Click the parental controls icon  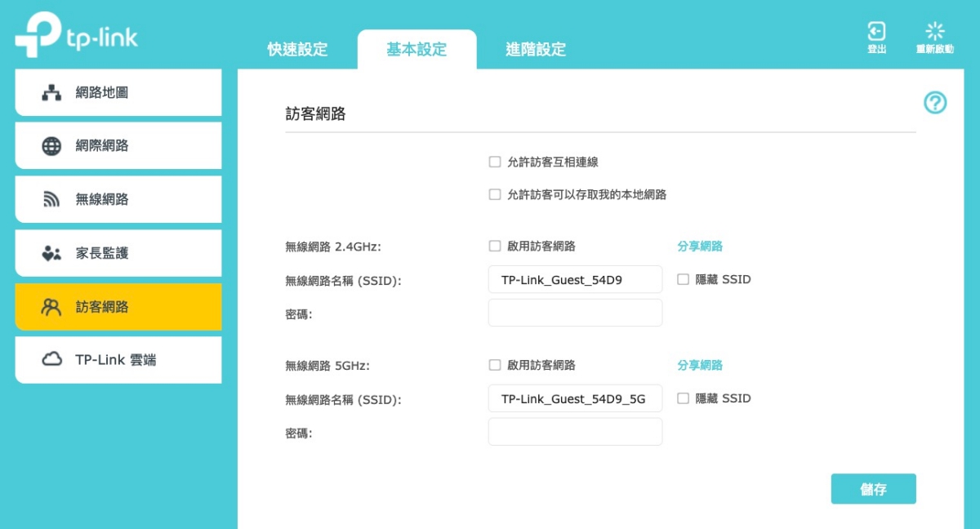click(51, 253)
